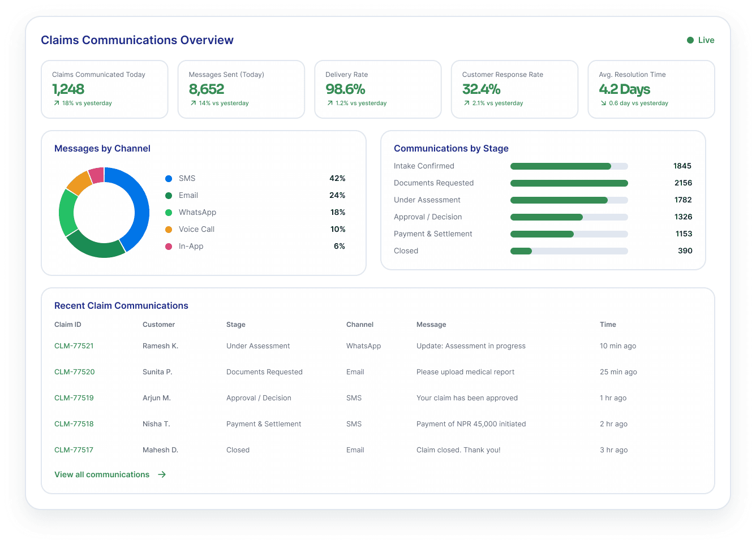Image resolution: width=756 pixels, height=544 pixels.
Task: Click message 'Payment of NPR 45,000 initiated'
Action: 471,424
